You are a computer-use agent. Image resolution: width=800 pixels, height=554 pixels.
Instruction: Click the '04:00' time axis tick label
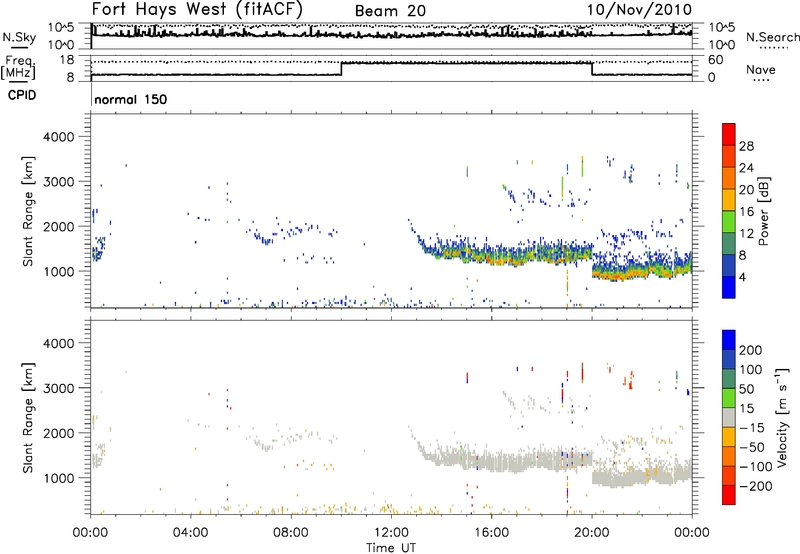191,533
